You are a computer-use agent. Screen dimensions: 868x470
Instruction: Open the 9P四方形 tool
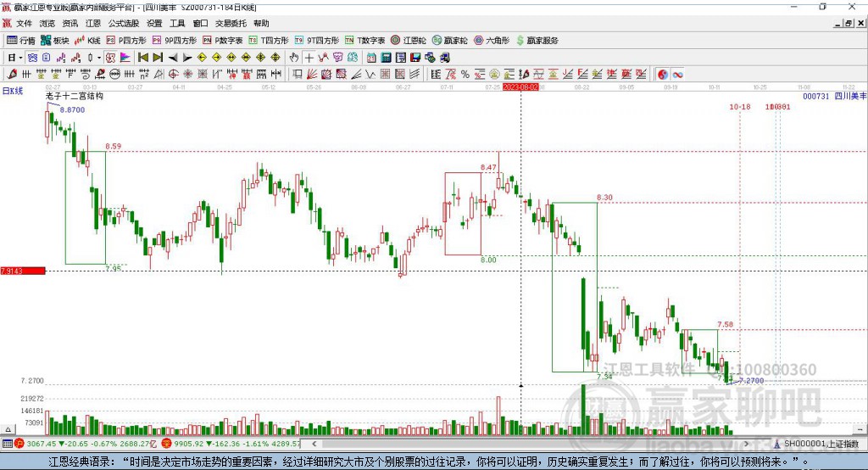click(175, 41)
